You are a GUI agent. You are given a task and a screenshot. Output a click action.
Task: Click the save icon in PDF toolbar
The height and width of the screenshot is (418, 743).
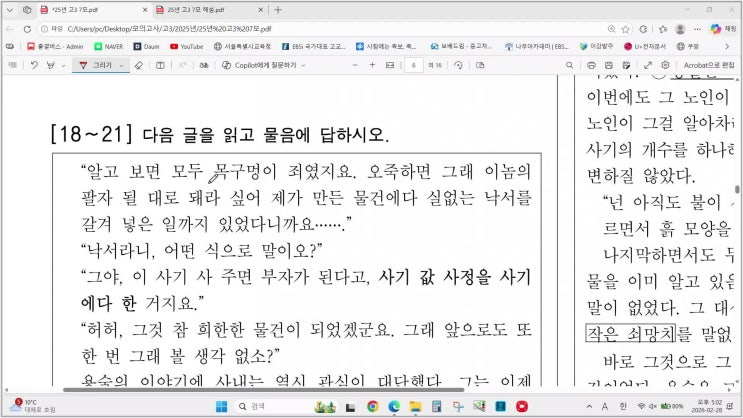[x=610, y=65]
